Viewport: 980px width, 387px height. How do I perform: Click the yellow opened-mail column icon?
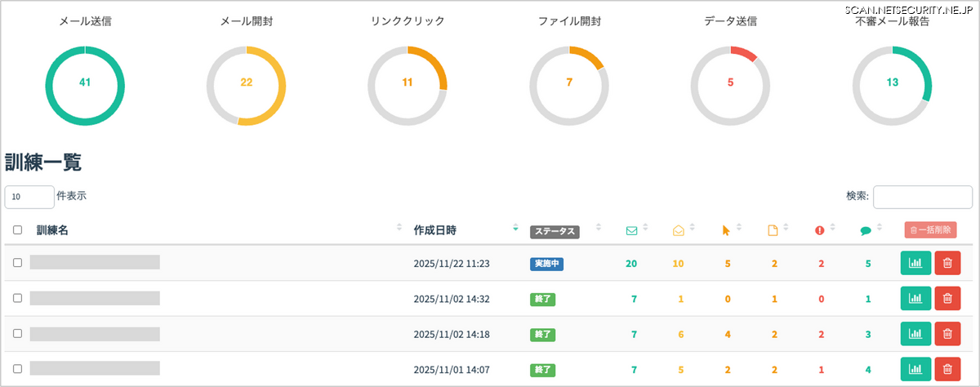click(x=678, y=230)
